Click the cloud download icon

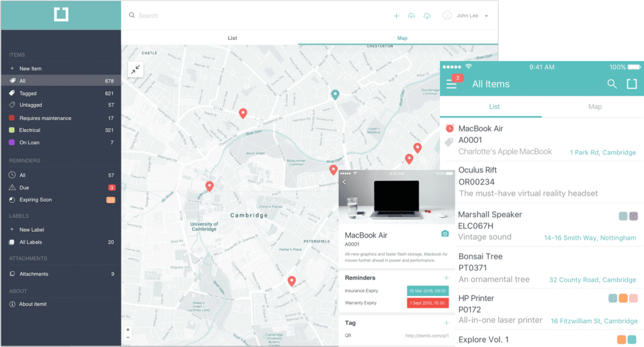click(427, 16)
